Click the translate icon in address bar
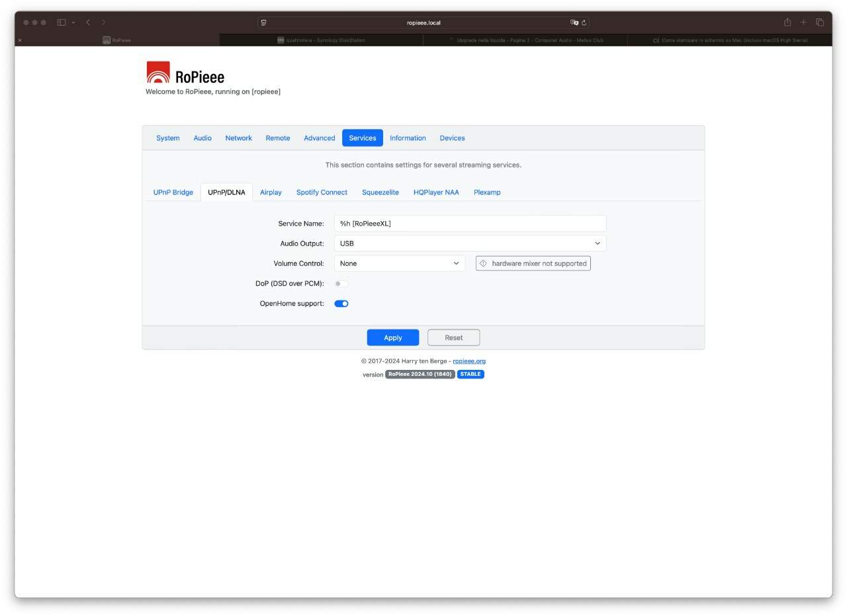847x616 pixels. click(574, 22)
